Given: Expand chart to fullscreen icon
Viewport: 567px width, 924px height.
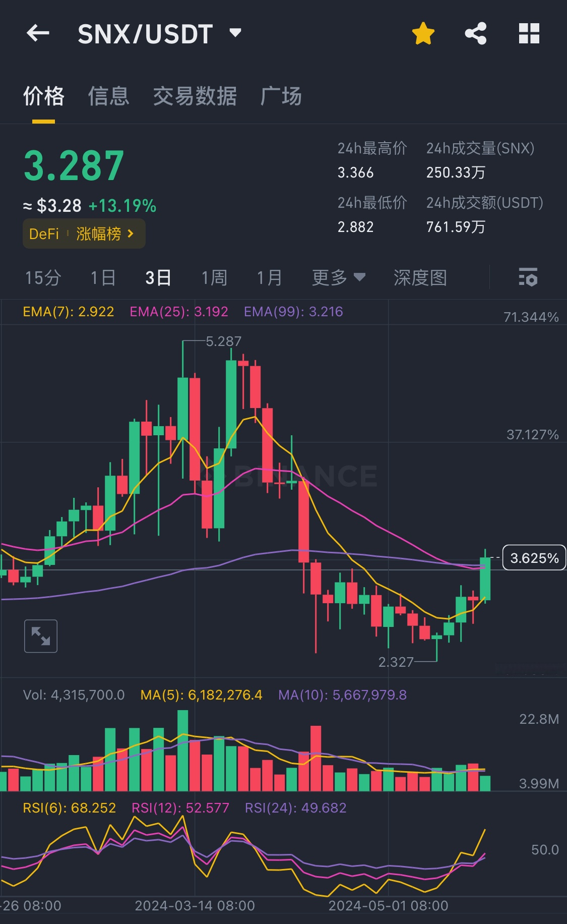Looking at the screenshot, I should click(x=41, y=636).
